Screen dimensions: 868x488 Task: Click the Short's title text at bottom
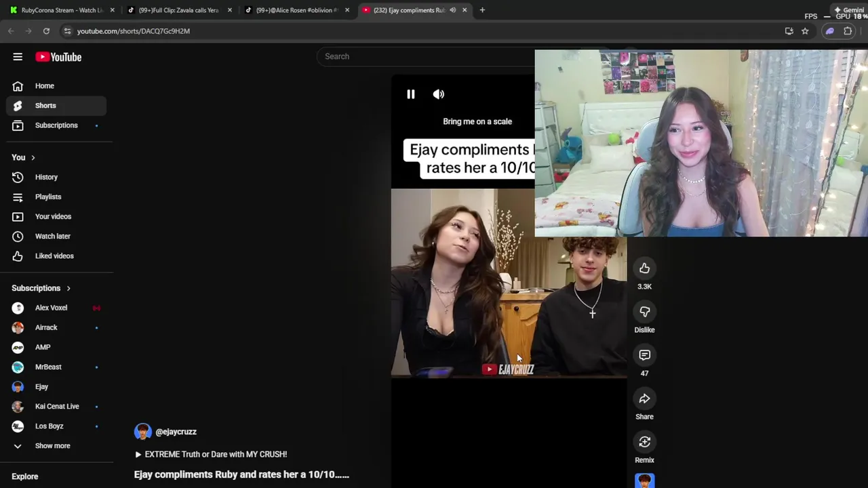point(241,474)
